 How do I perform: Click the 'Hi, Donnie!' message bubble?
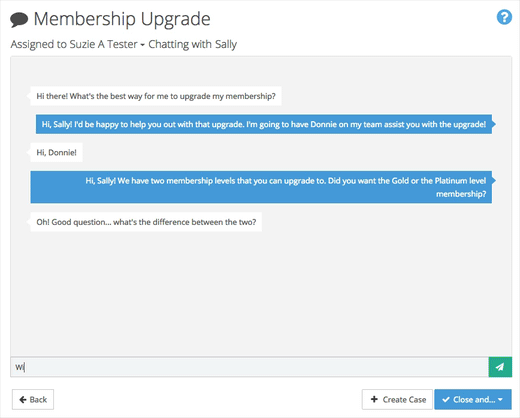pyautogui.click(x=56, y=152)
